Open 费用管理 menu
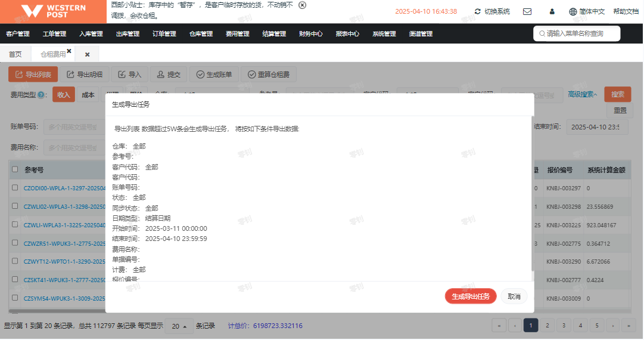Image resolution: width=644 pixels, height=340 pixels. 237,34
